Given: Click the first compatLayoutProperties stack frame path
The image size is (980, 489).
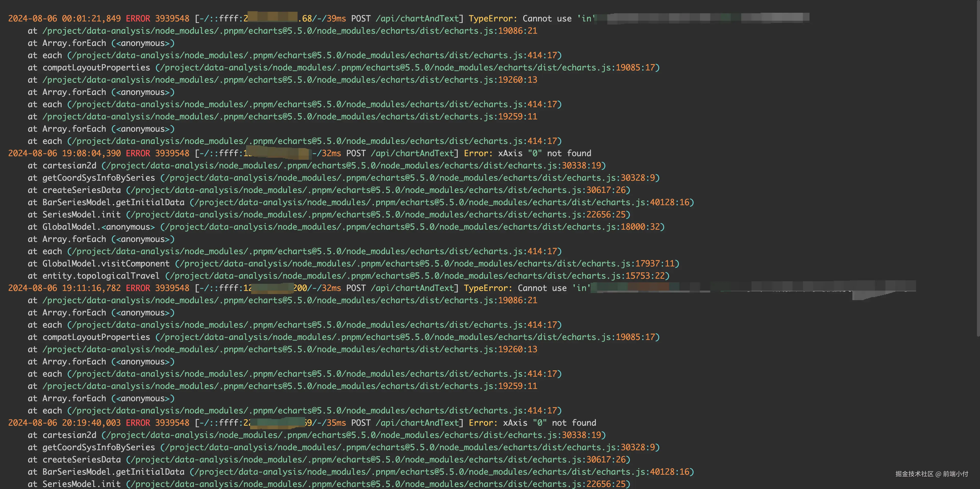Looking at the screenshot, I should point(408,68).
